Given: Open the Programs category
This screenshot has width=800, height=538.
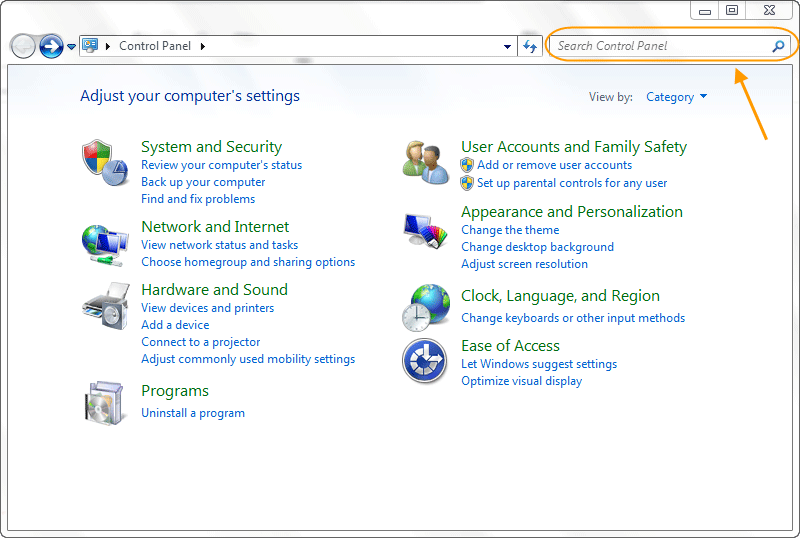Looking at the screenshot, I should 175,392.
